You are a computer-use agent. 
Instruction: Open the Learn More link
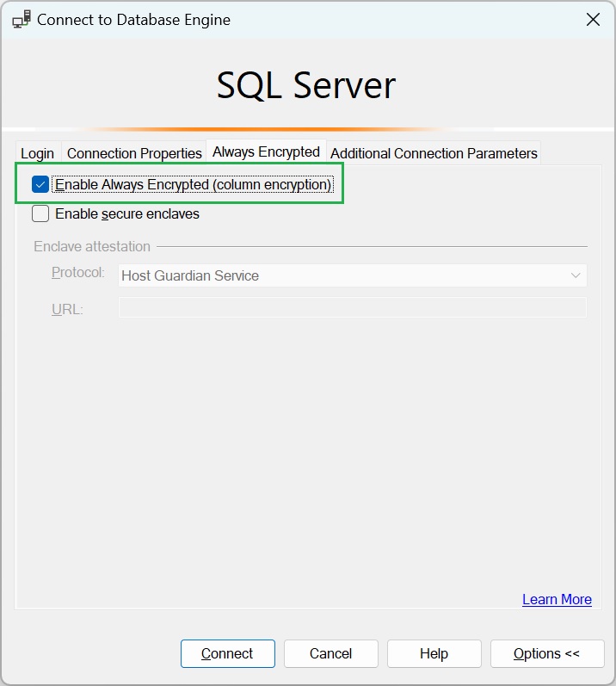[557, 599]
